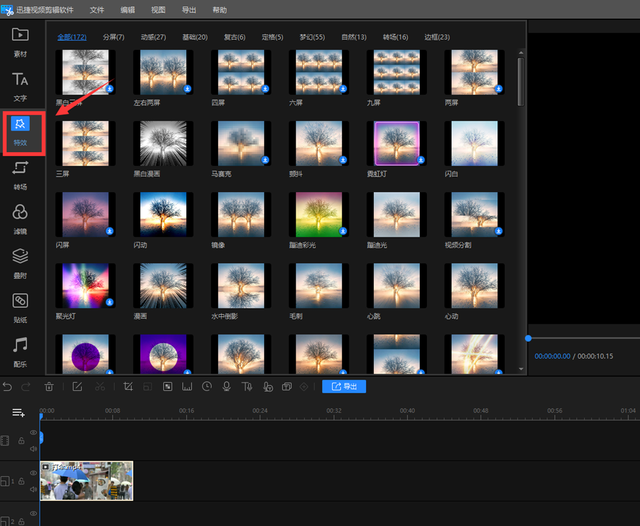Select the 全部(172) category tab

point(72,37)
